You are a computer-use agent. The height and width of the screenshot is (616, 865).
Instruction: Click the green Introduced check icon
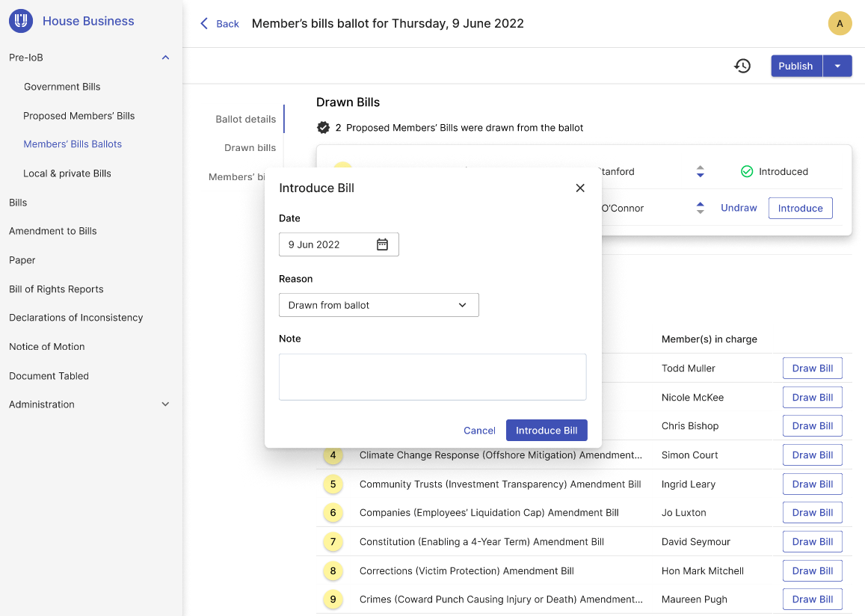click(x=746, y=171)
